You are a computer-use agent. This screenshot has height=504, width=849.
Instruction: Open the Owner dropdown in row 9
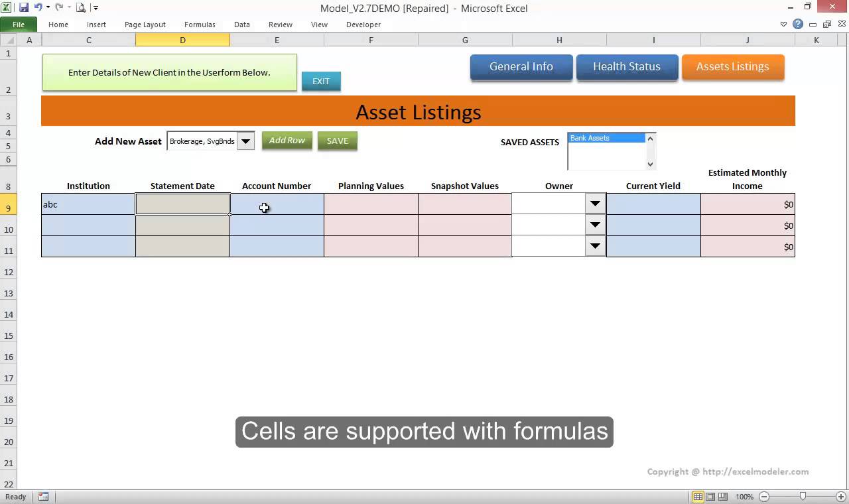(x=595, y=204)
